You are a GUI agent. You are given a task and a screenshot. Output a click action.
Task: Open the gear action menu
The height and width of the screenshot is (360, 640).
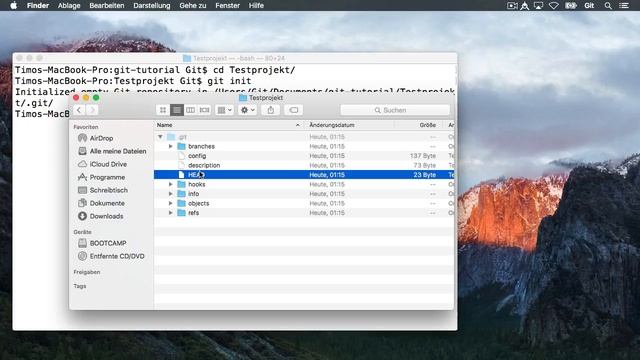coord(247,110)
